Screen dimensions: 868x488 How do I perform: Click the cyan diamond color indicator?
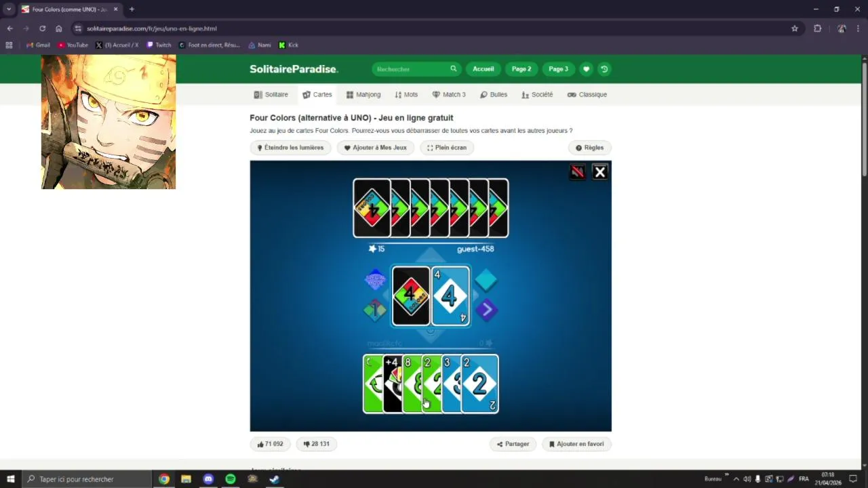coord(486,279)
